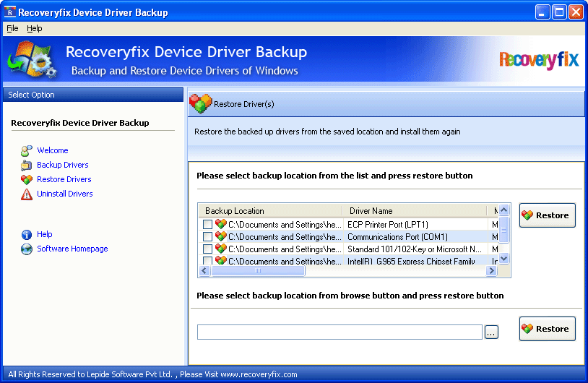Click the backup location path input field

tap(340, 332)
